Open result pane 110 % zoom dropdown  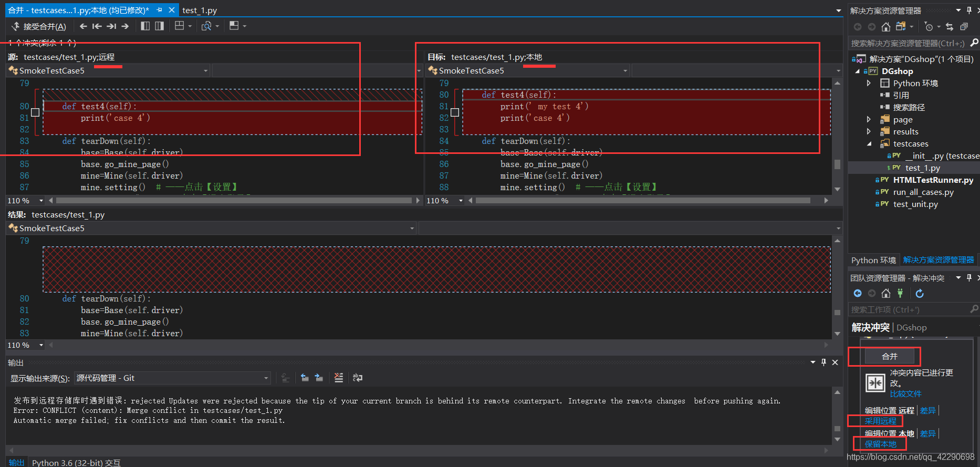click(x=41, y=345)
